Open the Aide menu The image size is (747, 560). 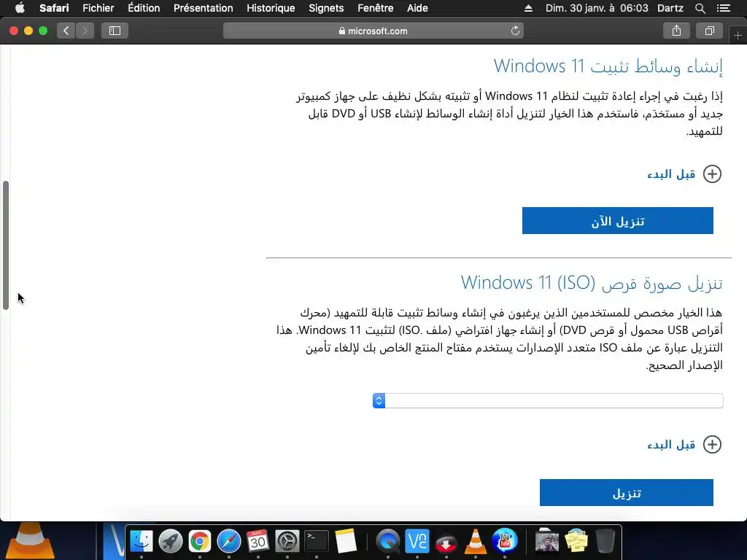(417, 8)
